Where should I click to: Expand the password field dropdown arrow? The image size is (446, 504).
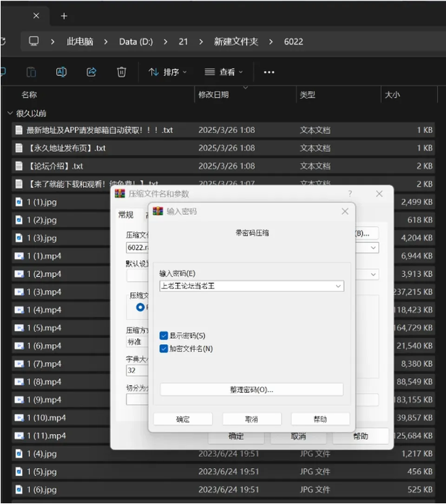tap(338, 286)
